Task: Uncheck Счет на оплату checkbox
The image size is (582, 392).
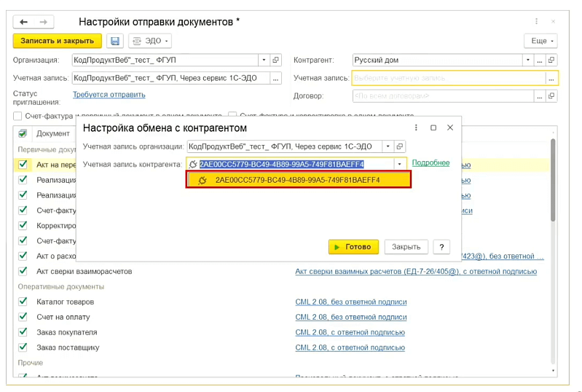Action: click(x=23, y=317)
